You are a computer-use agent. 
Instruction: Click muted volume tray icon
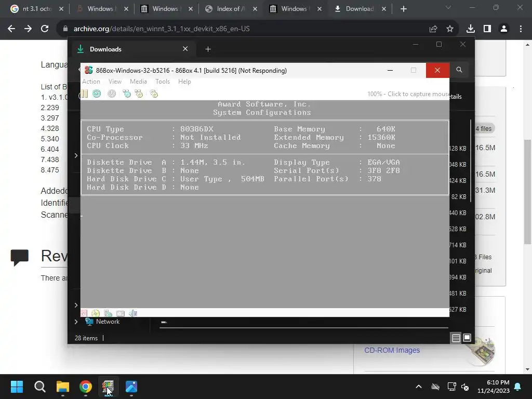(465, 387)
